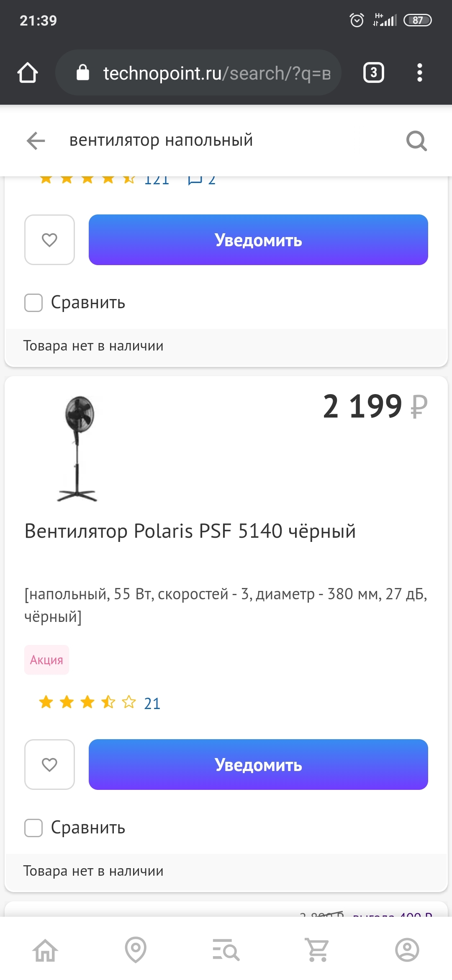Open the Polaris PSF 5140 fan image
452x980 pixels.
78,449
